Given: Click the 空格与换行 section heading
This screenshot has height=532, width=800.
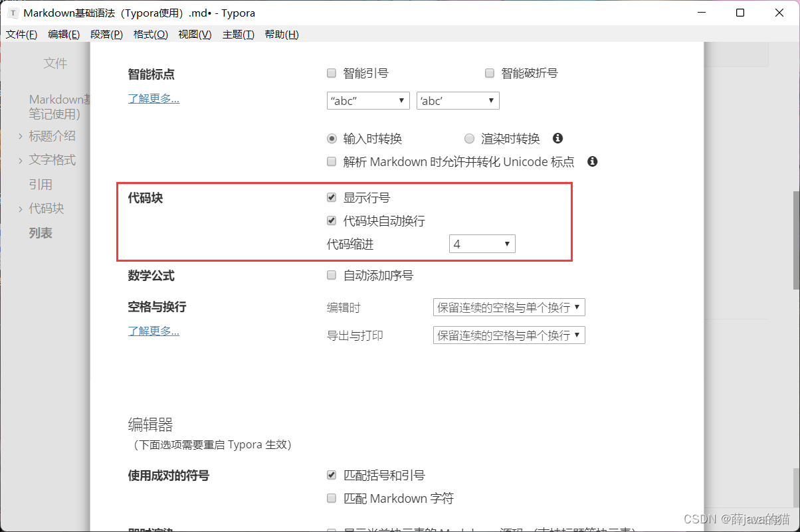Looking at the screenshot, I should click(x=157, y=307).
